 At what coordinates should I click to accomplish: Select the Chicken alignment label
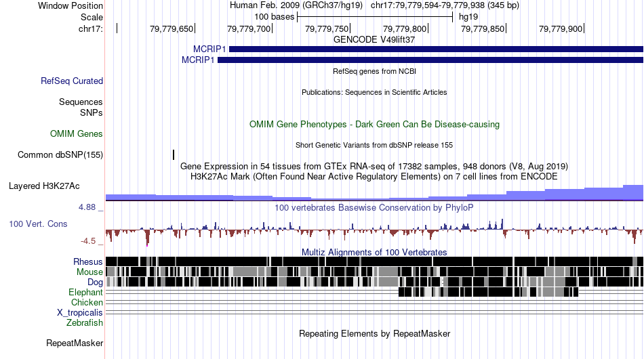pyautogui.click(x=87, y=302)
